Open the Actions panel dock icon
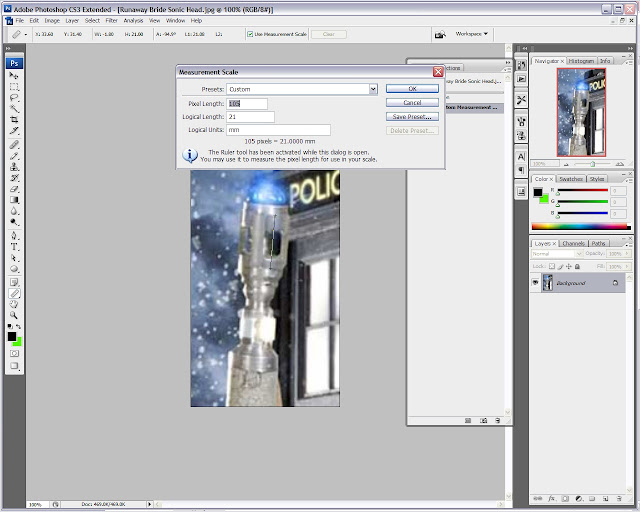The image size is (640, 512). tap(521, 79)
